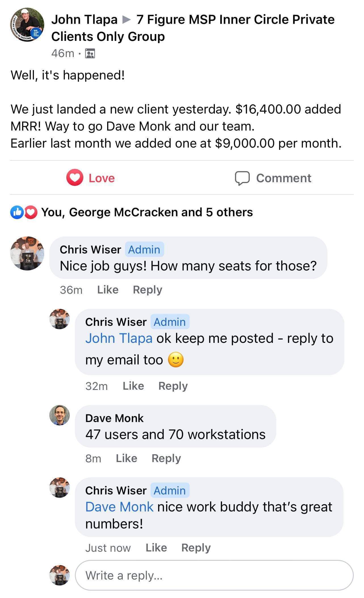The height and width of the screenshot is (598, 364).
Task: Reply to the 'nice work buddy' comment
Action: pos(196,547)
